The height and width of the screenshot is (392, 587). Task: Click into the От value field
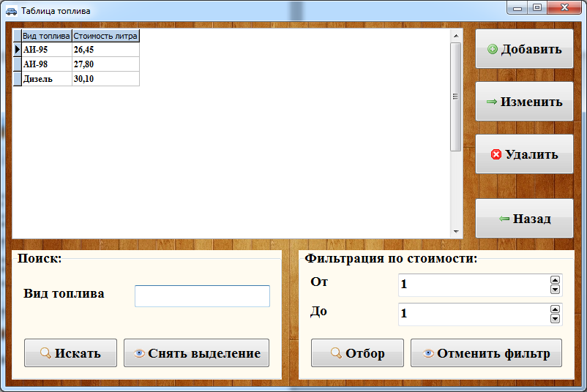474,285
